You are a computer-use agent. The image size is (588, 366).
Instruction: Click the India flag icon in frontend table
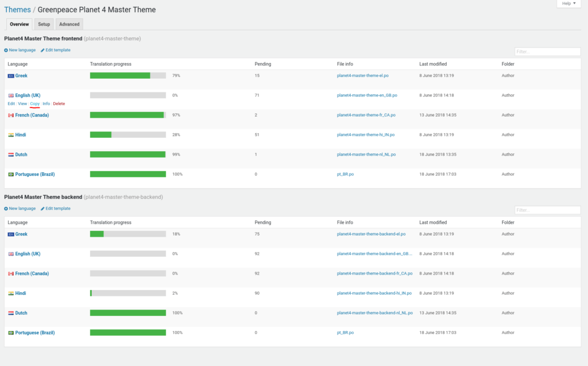click(x=11, y=135)
